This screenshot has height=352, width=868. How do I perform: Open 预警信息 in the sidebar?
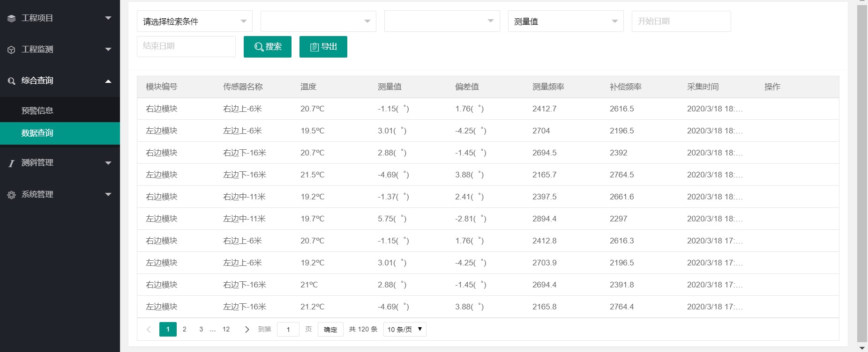click(37, 110)
